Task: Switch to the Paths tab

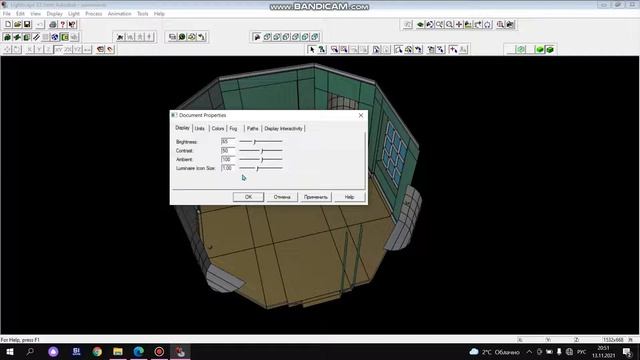Action: pos(253,129)
